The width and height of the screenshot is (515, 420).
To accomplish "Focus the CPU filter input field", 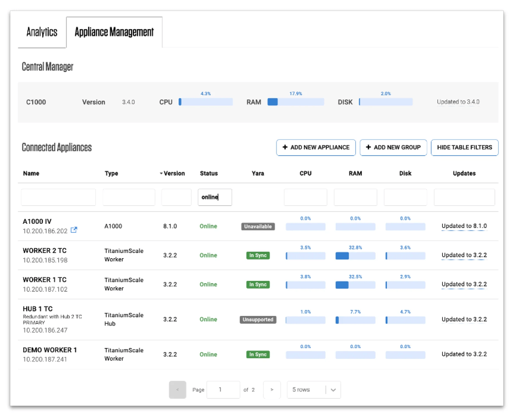I will (306, 197).
